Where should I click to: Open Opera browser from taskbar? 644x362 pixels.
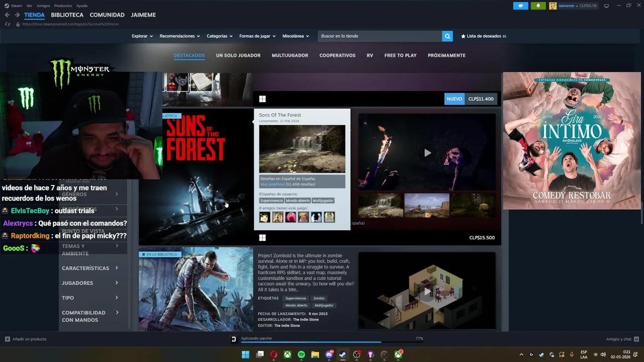coord(274,354)
